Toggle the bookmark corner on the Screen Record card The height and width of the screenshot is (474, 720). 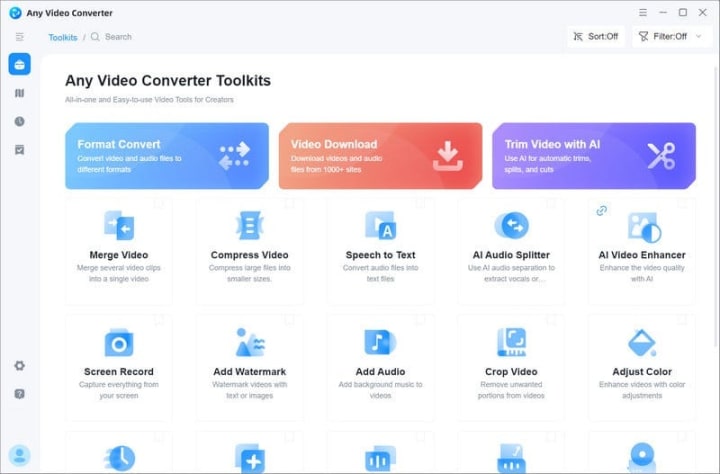click(x=159, y=319)
